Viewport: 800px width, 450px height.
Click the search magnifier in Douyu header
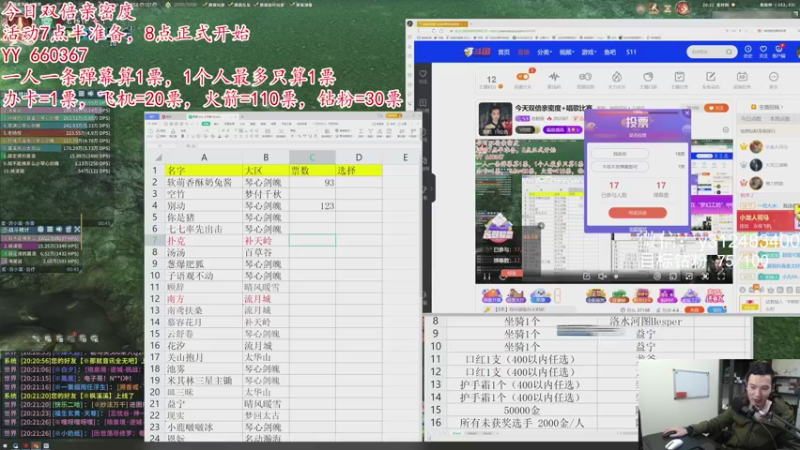point(729,52)
